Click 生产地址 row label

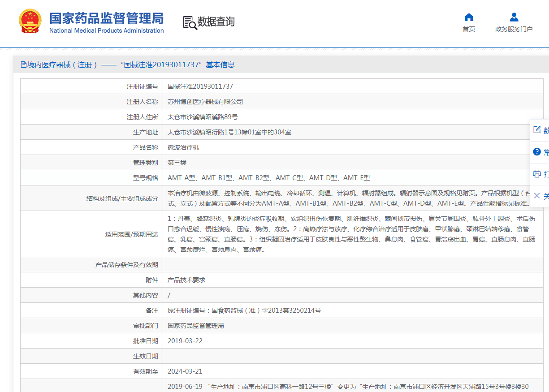click(x=146, y=132)
